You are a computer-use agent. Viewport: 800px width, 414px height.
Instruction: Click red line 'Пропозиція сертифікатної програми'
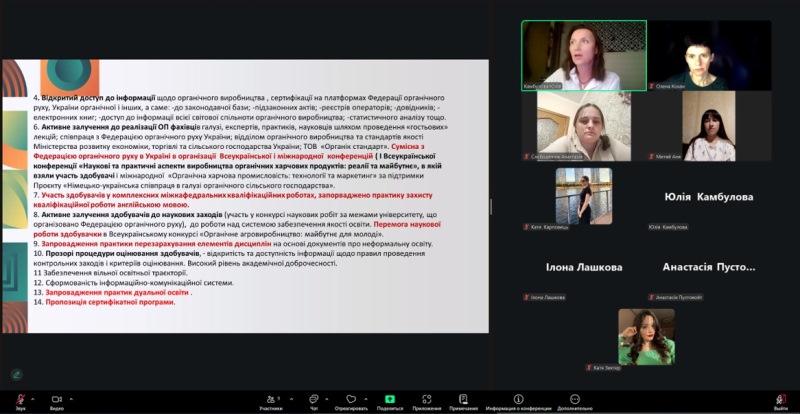110,302
